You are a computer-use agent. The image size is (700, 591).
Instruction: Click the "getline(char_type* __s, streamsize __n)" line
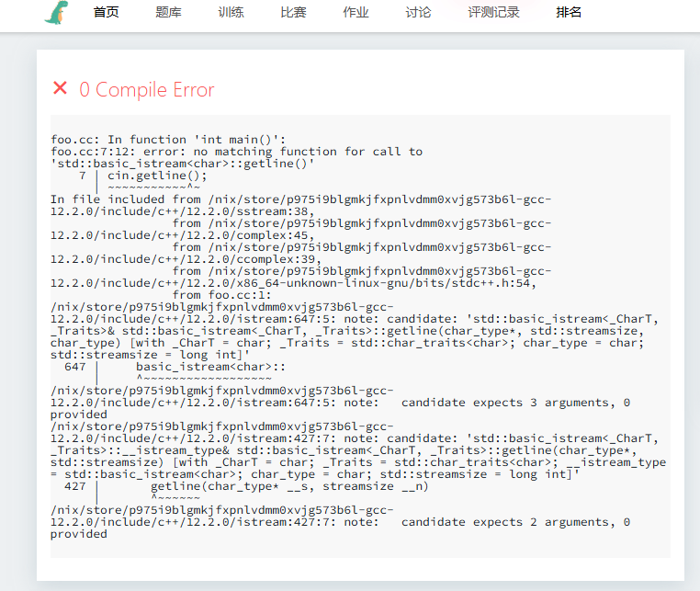point(289,486)
